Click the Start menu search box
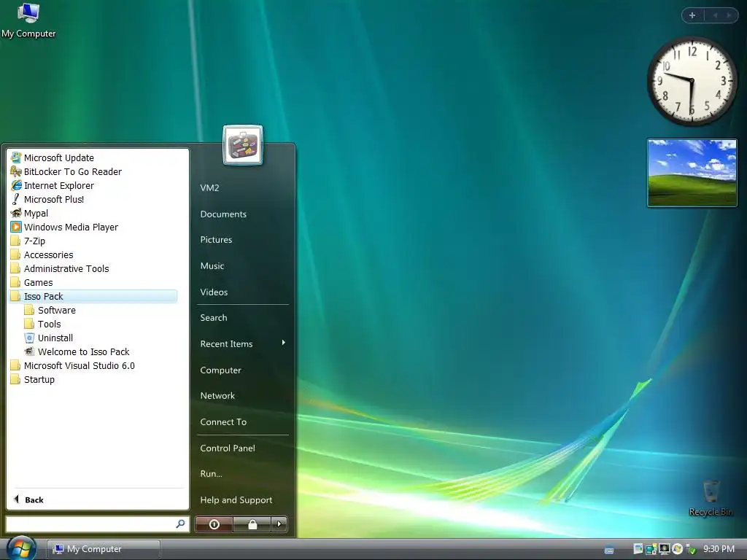The height and width of the screenshot is (560, 747). (98, 524)
